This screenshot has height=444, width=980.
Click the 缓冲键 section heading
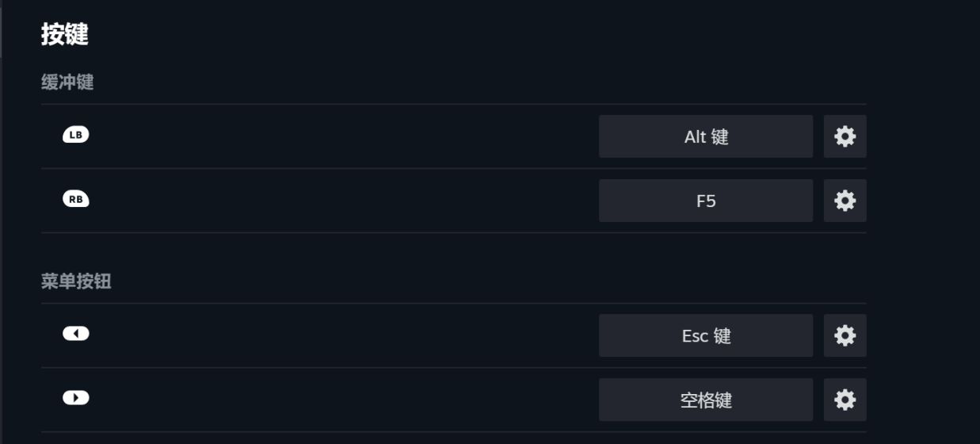[x=67, y=82]
